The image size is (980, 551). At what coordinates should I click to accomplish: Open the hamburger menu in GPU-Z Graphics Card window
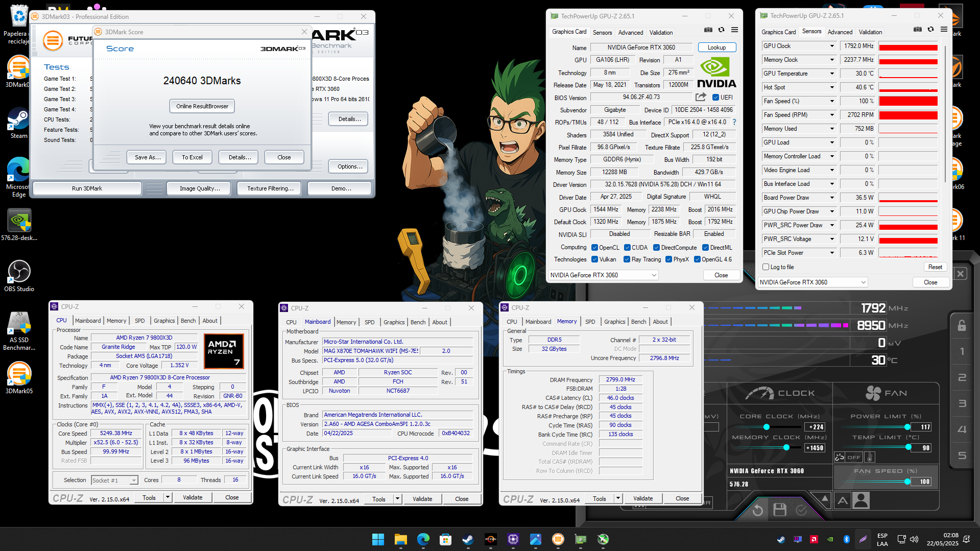734,30
